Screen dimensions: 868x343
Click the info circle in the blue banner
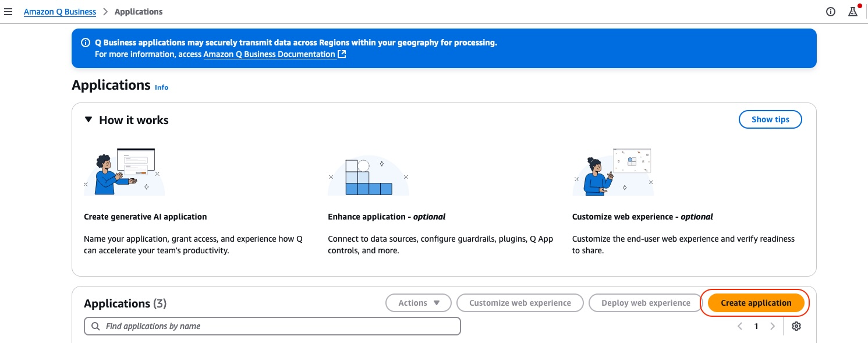click(86, 42)
